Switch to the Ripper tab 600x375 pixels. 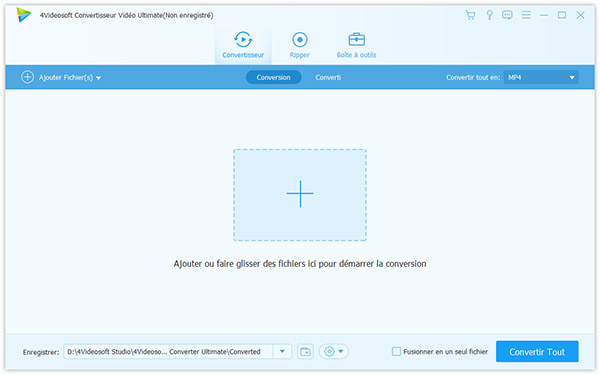point(300,46)
